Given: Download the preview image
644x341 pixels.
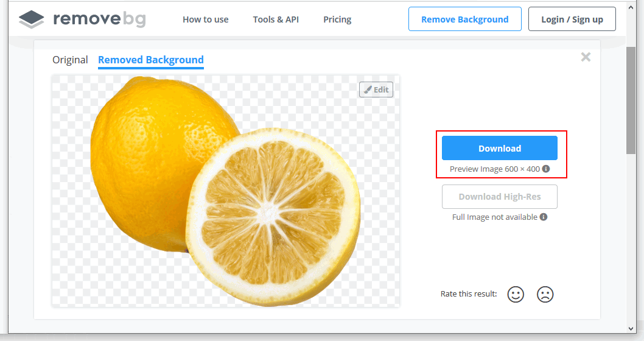Looking at the screenshot, I should [499, 148].
